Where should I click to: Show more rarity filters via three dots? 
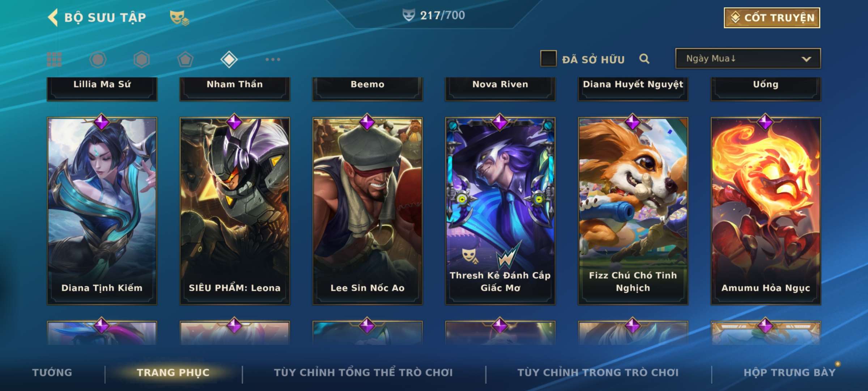click(273, 59)
